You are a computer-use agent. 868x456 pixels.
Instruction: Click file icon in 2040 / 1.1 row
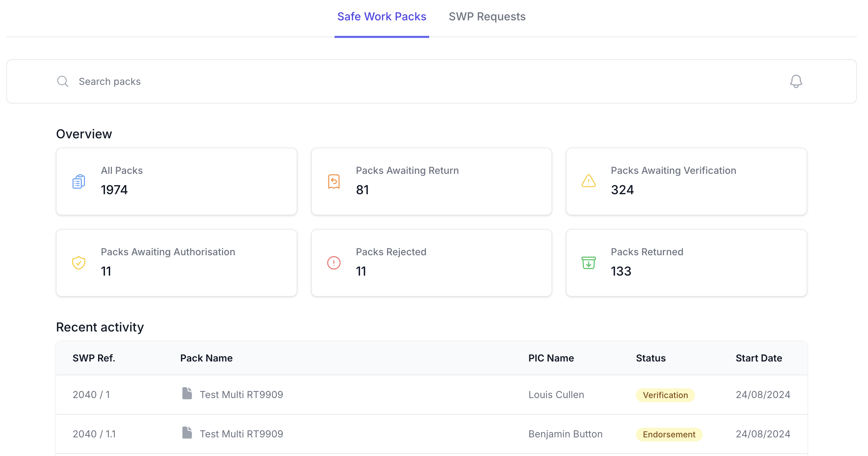click(x=187, y=433)
